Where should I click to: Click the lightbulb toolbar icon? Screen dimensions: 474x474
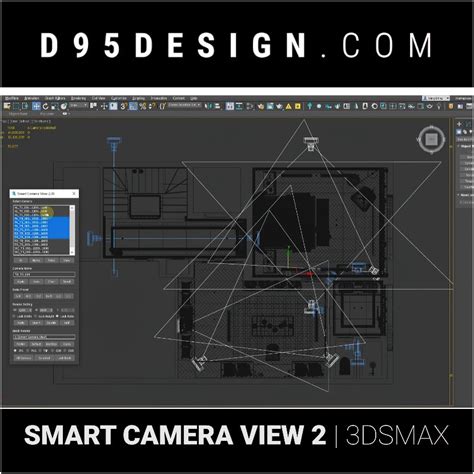pyautogui.click(x=439, y=107)
